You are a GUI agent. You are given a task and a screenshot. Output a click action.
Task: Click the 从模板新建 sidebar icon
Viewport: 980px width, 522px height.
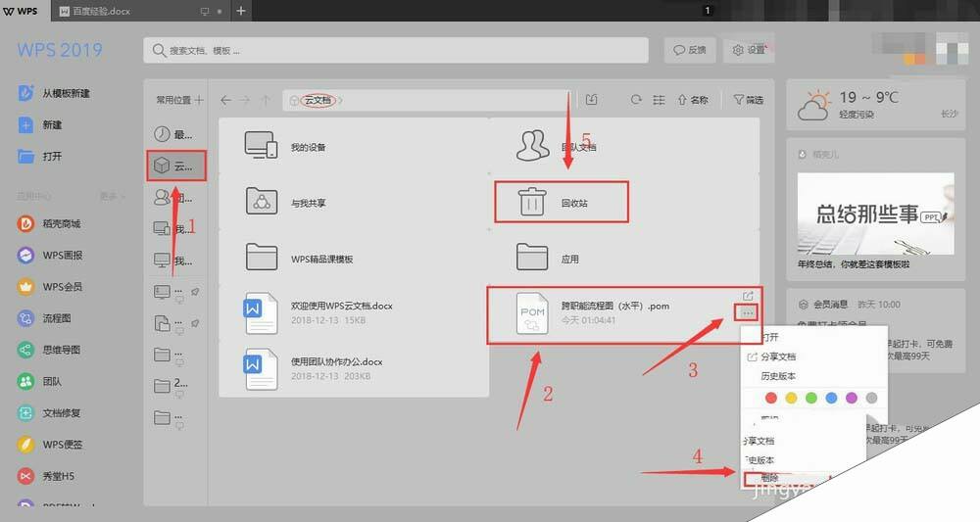point(25,93)
